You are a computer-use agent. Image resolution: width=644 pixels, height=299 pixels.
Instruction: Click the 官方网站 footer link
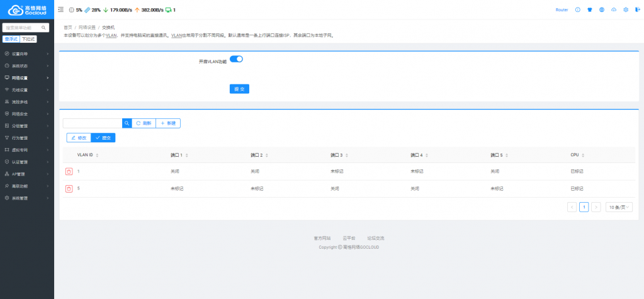pos(322,239)
